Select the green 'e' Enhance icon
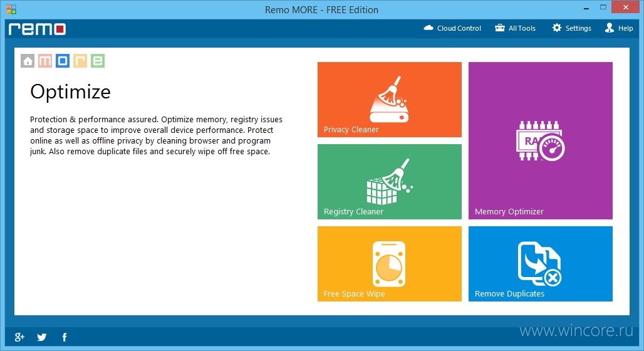Screen dimensions: 644x351 (98, 61)
